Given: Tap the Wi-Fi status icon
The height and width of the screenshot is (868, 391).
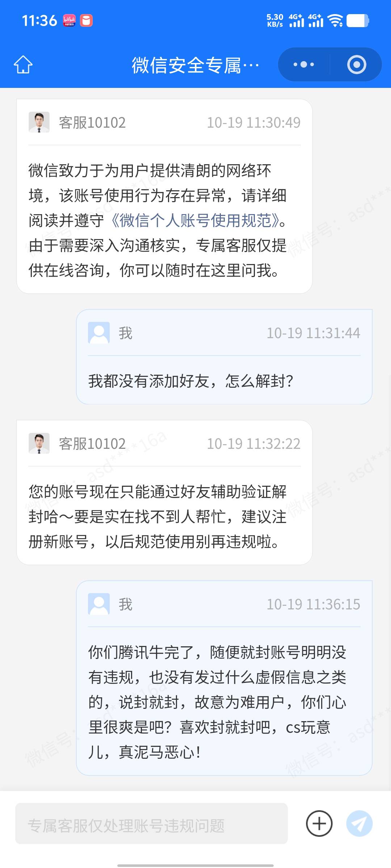Looking at the screenshot, I should [x=335, y=21].
